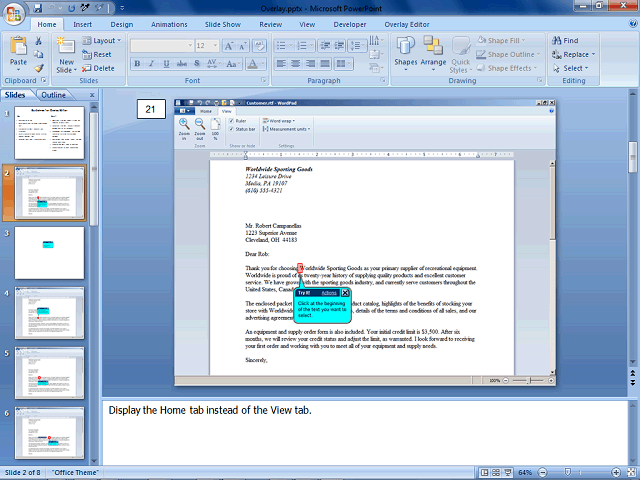Screen dimensions: 640x480
Task: Click the PowerPoint Help question mark icon
Action: [633, 24]
